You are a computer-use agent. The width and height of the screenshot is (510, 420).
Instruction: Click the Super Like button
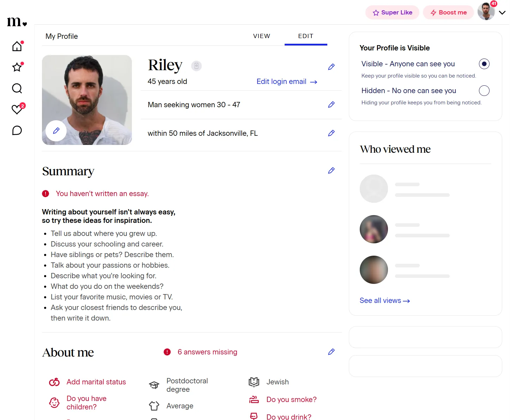pyautogui.click(x=392, y=12)
